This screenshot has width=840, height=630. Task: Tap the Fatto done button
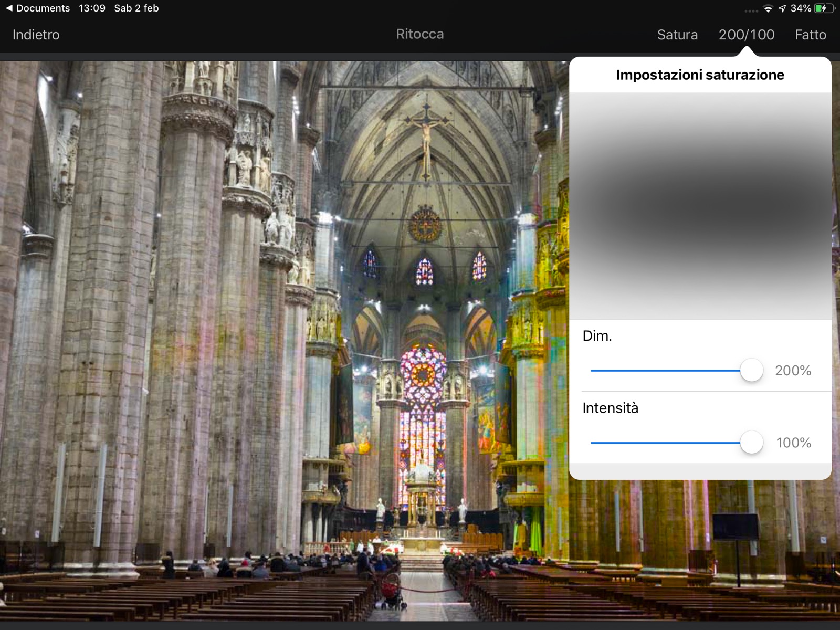click(x=810, y=35)
